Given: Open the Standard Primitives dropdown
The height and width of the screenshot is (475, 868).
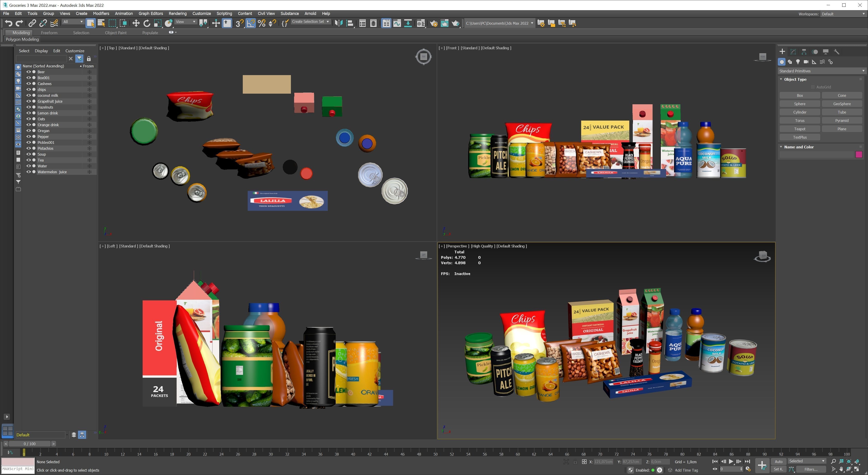Looking at the screenshot, I should click(821, 71).
